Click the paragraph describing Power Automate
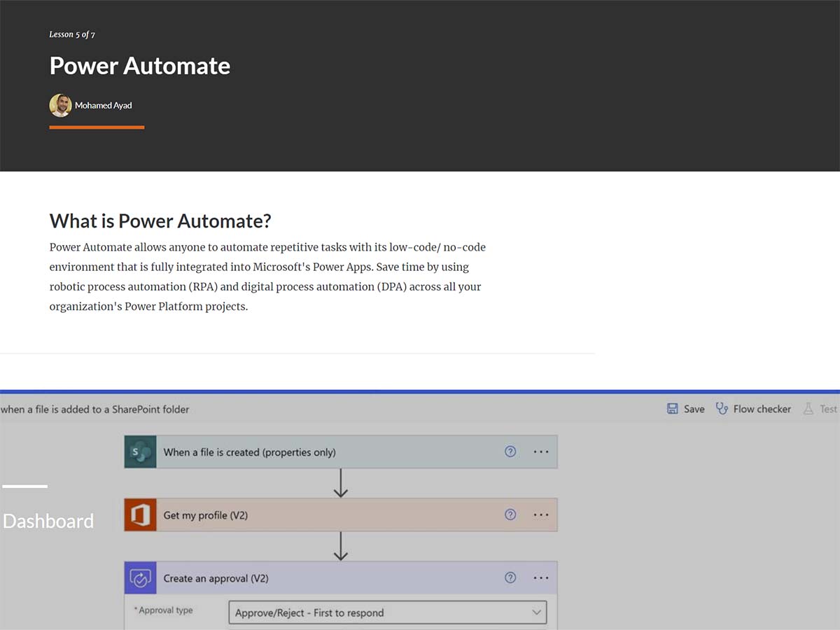The width and height of the screenshot is (840, 630). (267, 276)
